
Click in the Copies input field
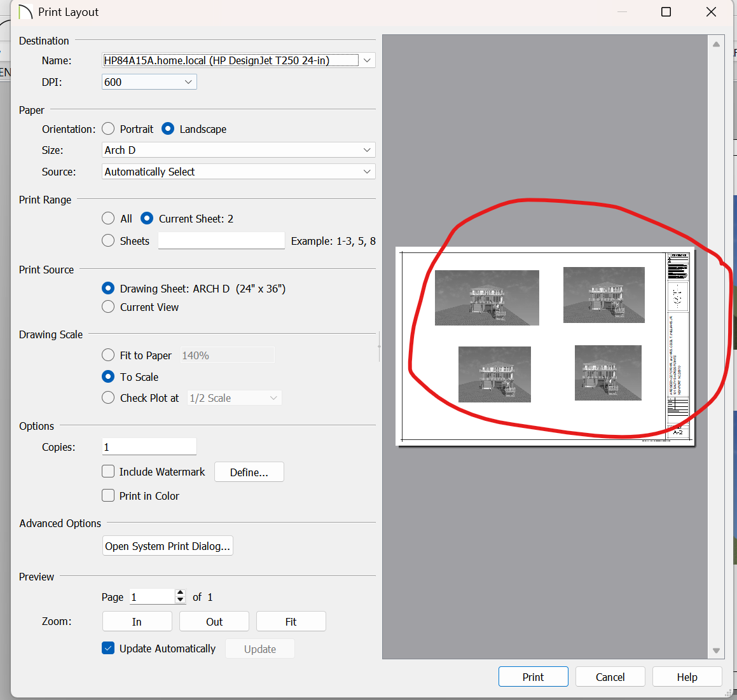pyautogui.click(x=149, y=447)
